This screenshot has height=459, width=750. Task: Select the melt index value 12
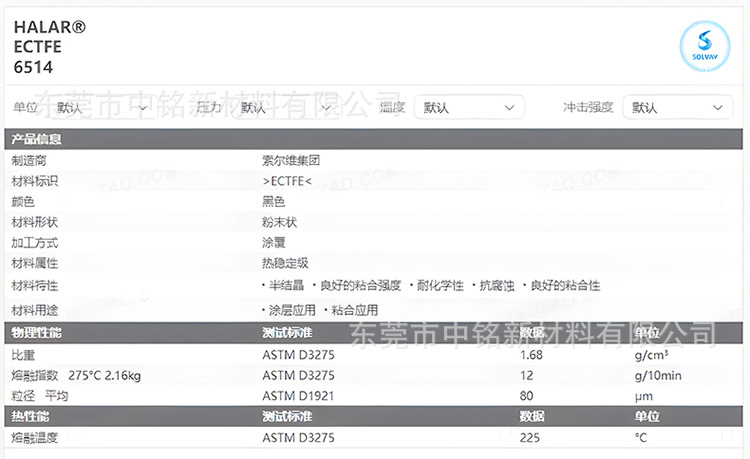tap(527, 376)
